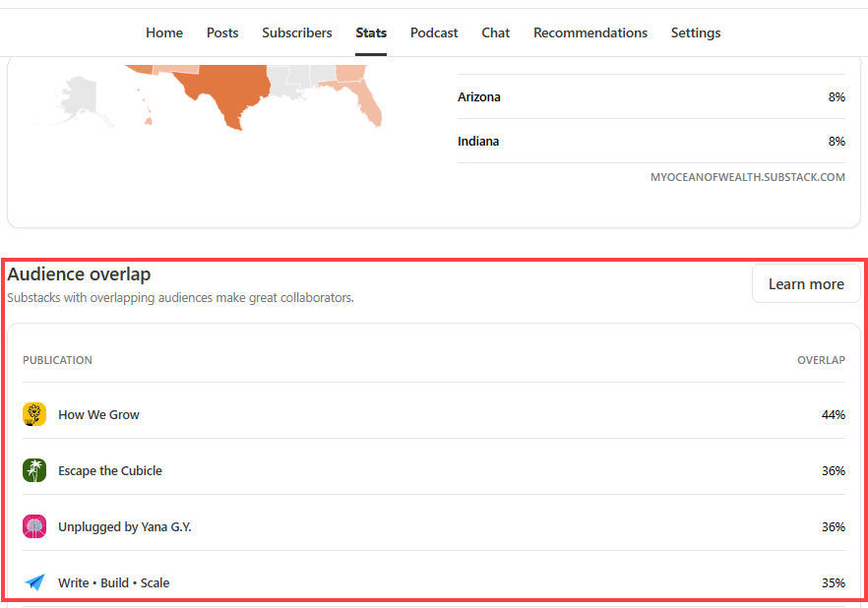
Task: Open the Escape the Cubicle publication link
Action: [110, 470]
